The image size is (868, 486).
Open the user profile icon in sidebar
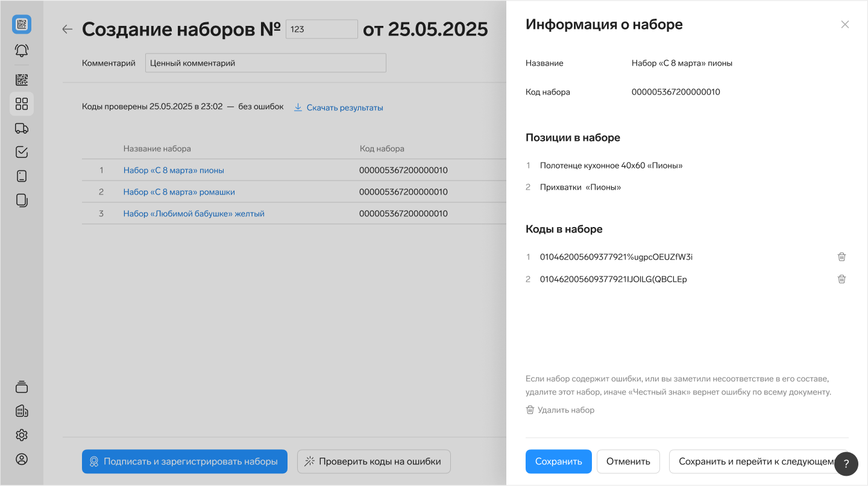22,459
